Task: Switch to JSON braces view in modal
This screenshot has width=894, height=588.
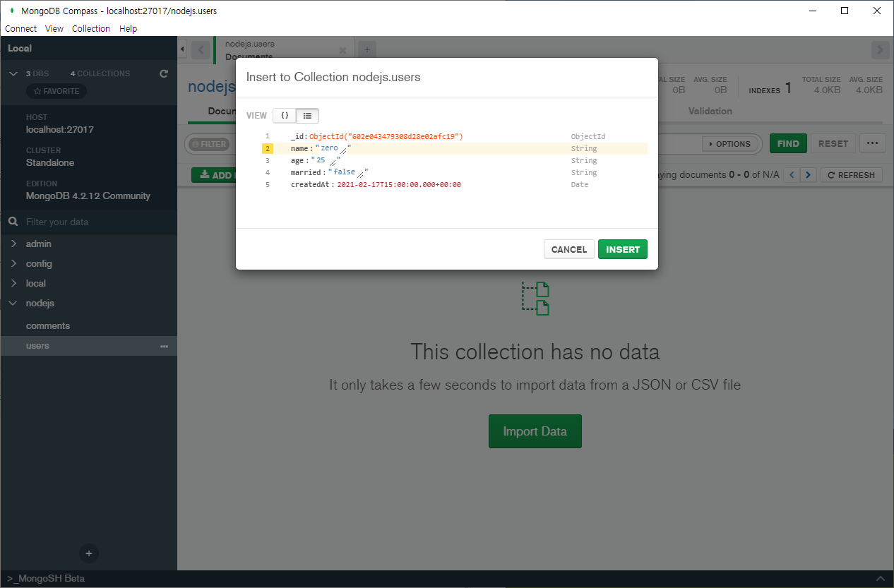Action: (285, 115)
